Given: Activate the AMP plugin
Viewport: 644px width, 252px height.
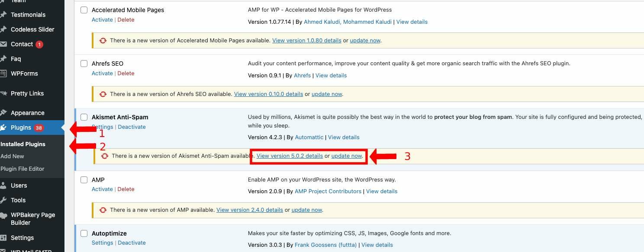Looking at the screenshot, I should [x=102, y=189].
